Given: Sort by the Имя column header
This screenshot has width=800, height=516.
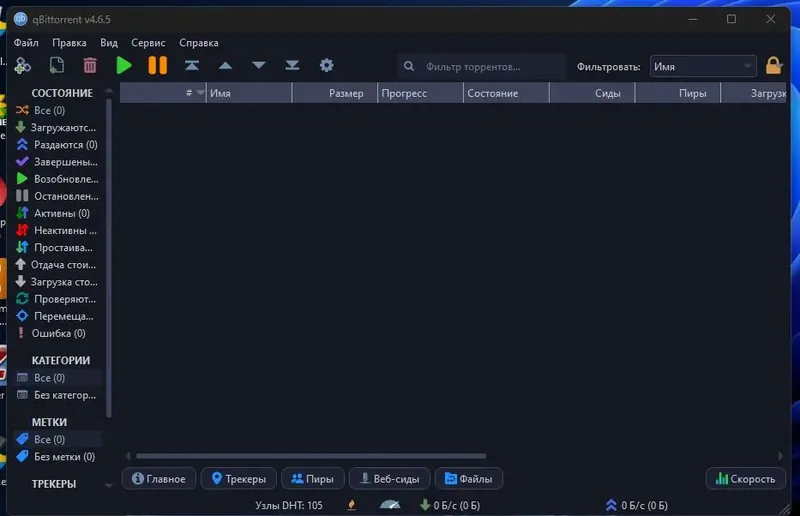Looking at the screenshot, I should click(x=249, y=93).
